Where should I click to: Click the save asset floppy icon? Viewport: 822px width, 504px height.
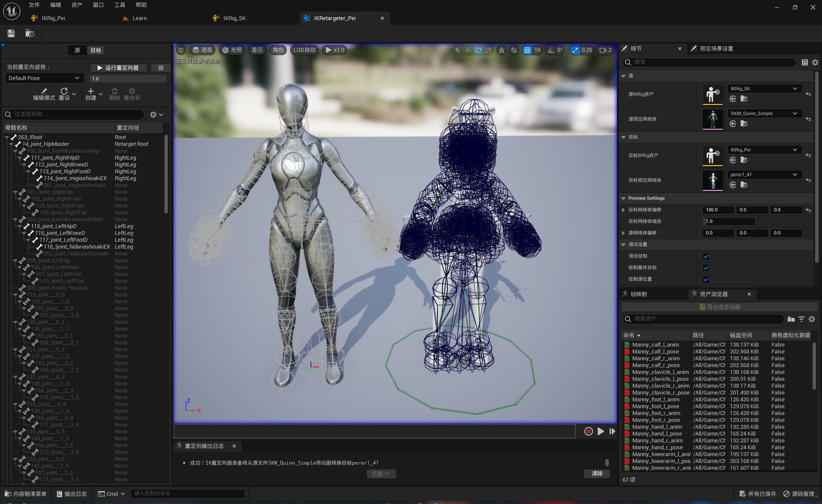coord(11,33)
